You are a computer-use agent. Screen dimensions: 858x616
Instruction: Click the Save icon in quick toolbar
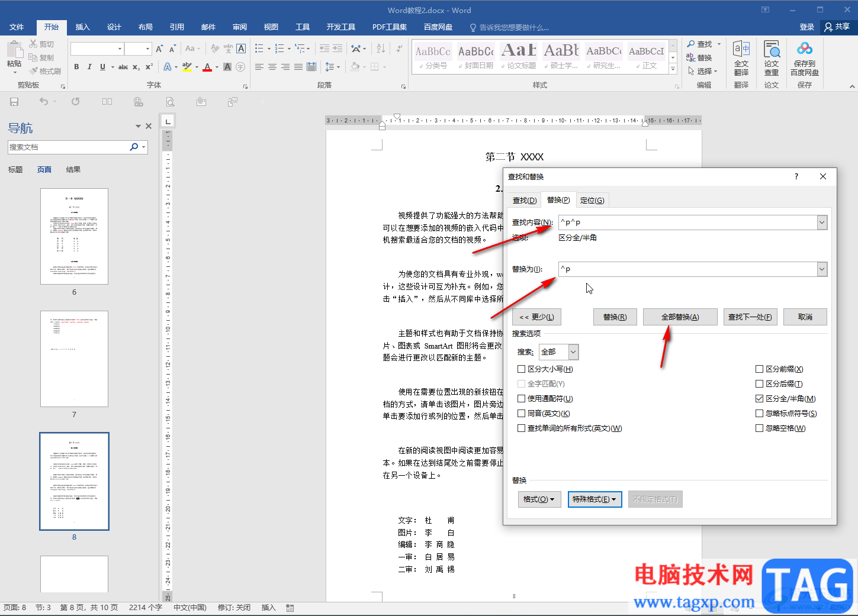14,102
